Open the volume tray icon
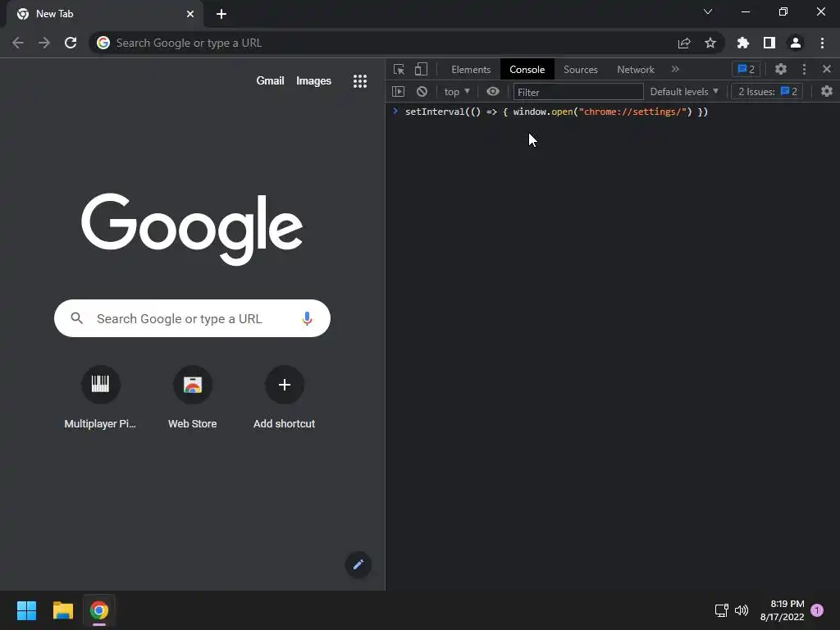The width and height of the screenshot is (840, 630). point(742,610)
